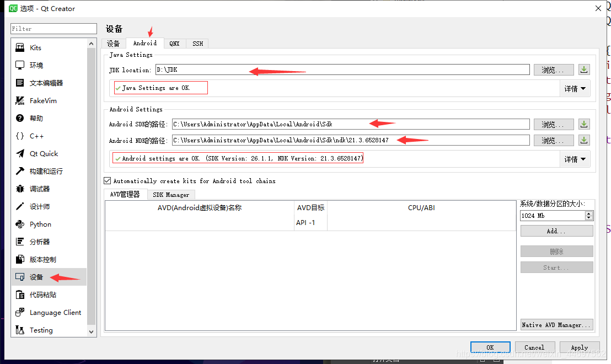This screenshot has height=364, width=611.
Task: Switch to the SSH tab
Action: pyautogui.click(x=197, y=44)
